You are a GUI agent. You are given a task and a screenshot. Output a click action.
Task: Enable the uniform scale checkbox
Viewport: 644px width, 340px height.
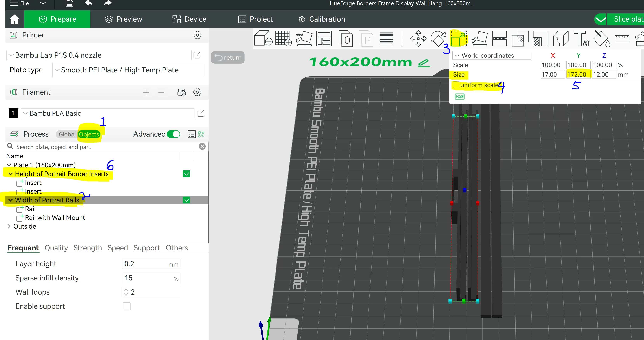[457, 85]
